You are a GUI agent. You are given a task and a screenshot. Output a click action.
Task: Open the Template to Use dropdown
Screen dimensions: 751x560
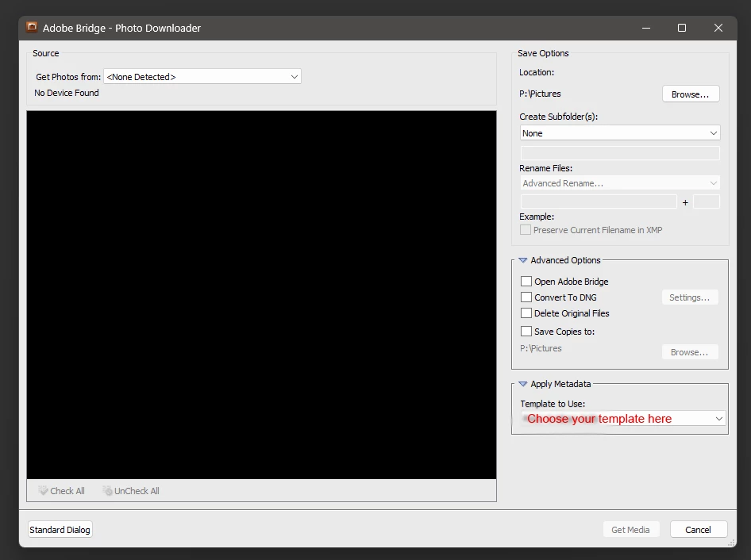[622, 418]
